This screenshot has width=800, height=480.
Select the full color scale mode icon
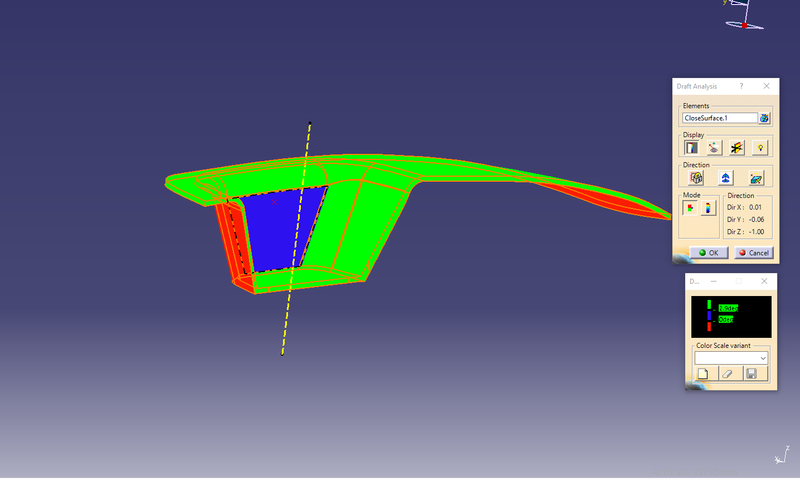709,208
